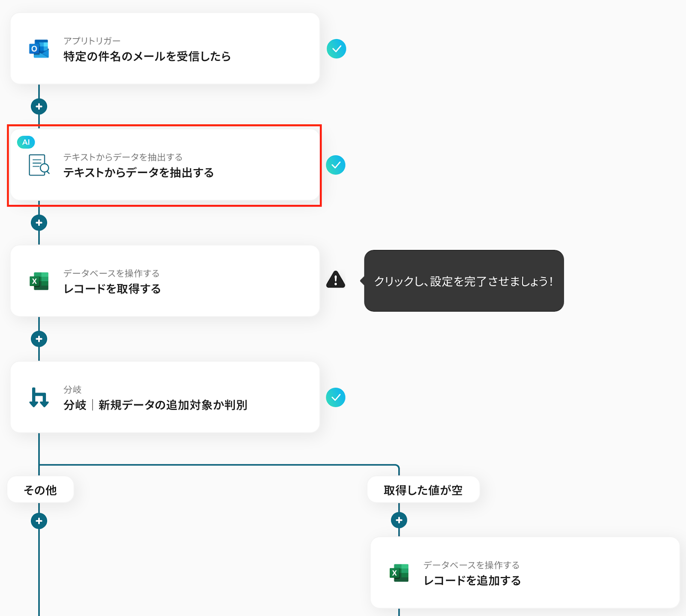686x616 pixels.
Task: Click the AI badge on the extraction step
Action: pyautogui.click(x=26, y=142)
